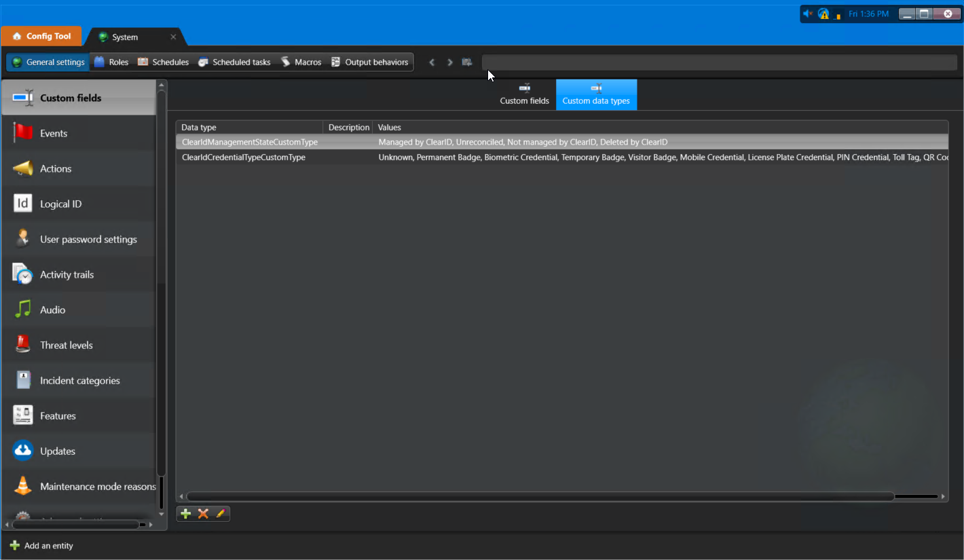Open the Config Tool home tab
The height and width of the screenshot is (560, 964).
click(41, 36)
